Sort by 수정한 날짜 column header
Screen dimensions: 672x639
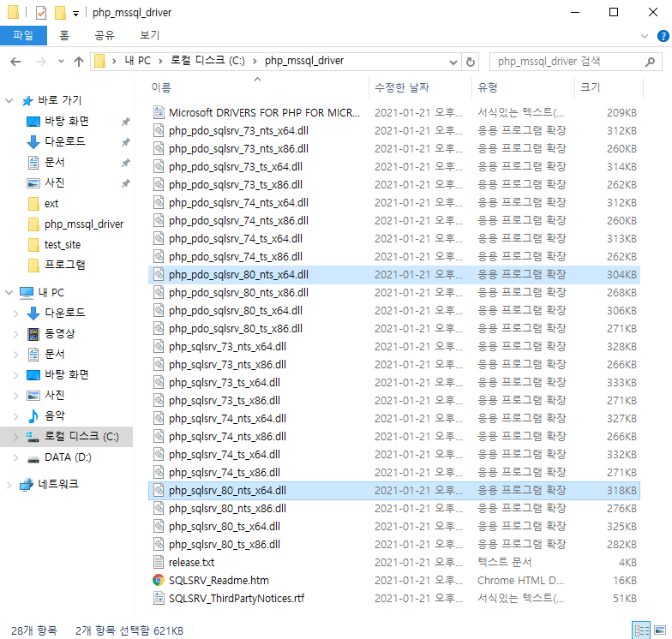[x=420, y=87]
